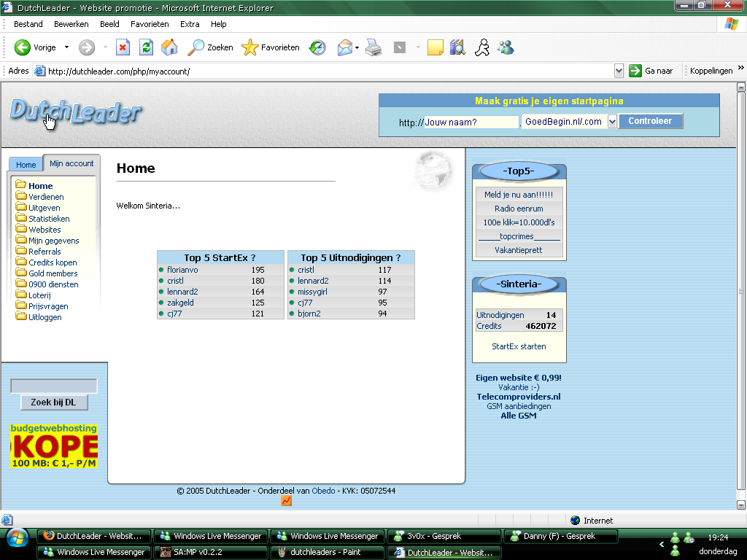Open the Mail button dropdown arrow

357,47
